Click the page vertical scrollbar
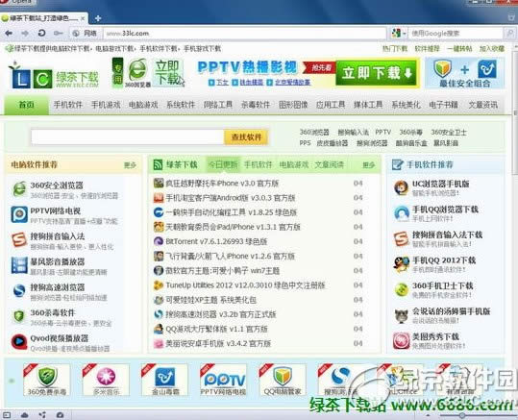The image size is (518, 420). pos(515,112)
